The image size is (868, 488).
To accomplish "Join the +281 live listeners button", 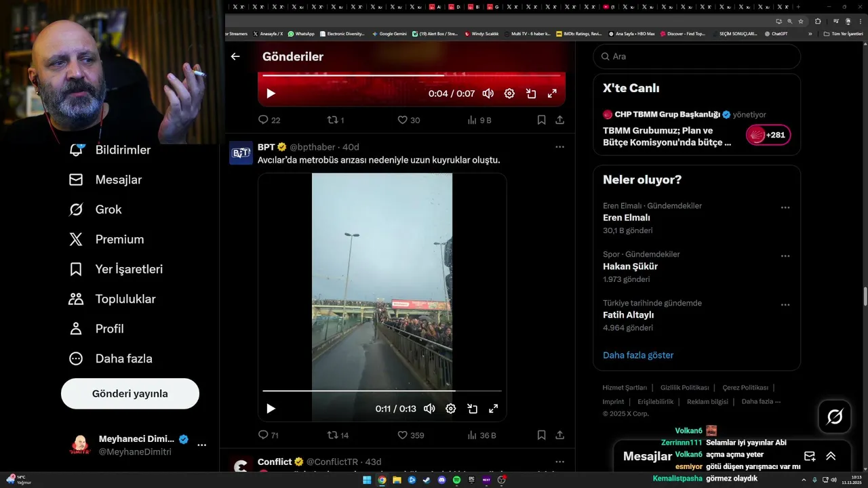I will pos(768,135).
